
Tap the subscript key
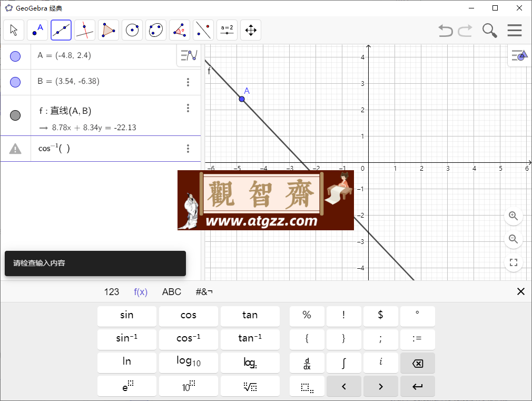[307, 386]
